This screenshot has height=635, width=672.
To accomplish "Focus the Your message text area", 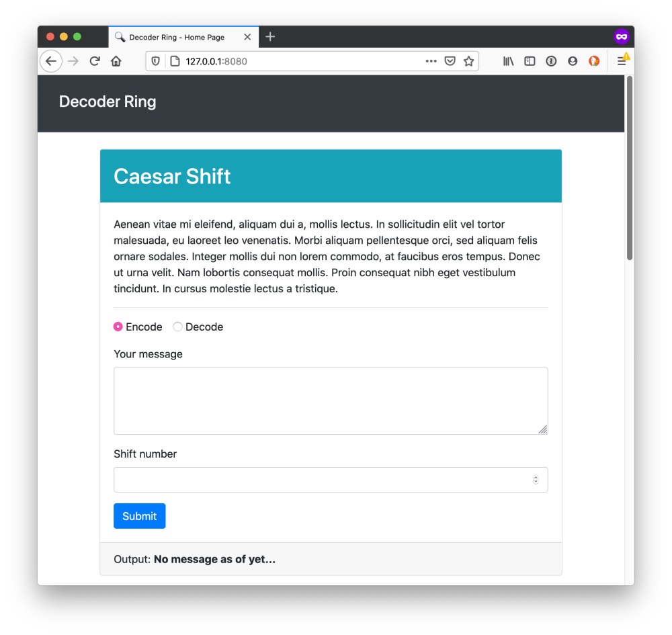I will pyautogui.click(x=331, y=400).
